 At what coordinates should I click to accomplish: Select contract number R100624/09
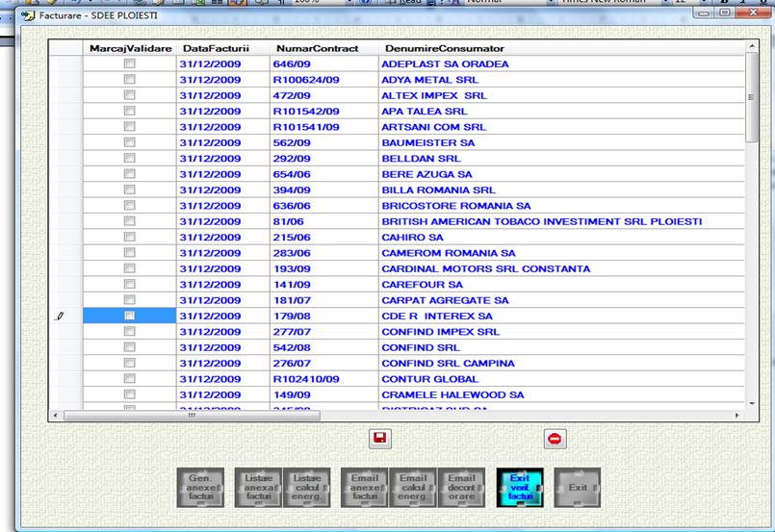[x=306, y=80]
